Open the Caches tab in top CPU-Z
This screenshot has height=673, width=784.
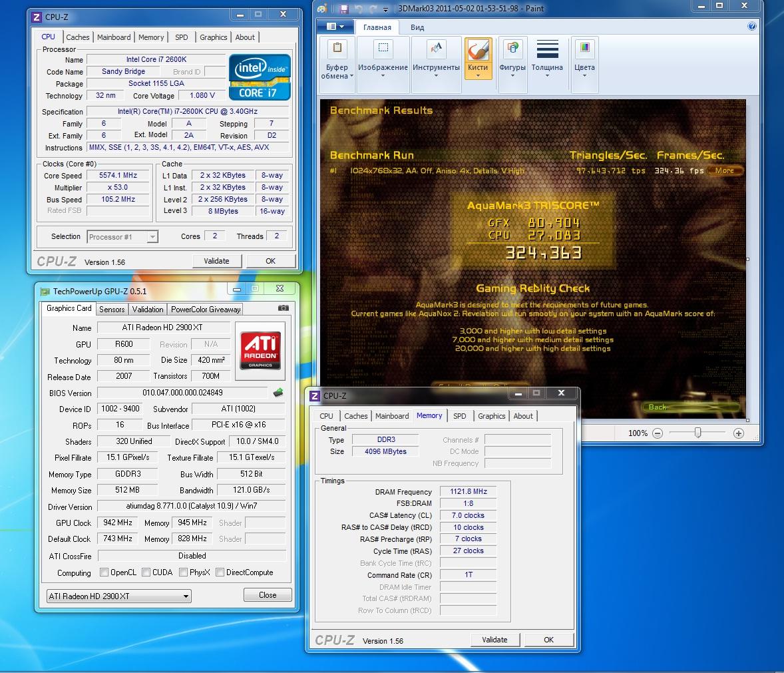pyautogui.click(x=77, y=37)
